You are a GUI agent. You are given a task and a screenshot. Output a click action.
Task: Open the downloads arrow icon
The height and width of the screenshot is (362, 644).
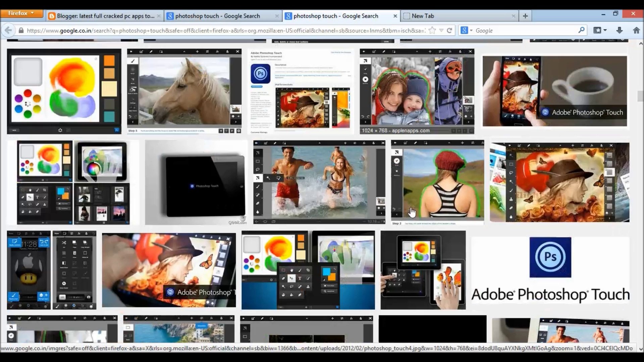[619, 31]
